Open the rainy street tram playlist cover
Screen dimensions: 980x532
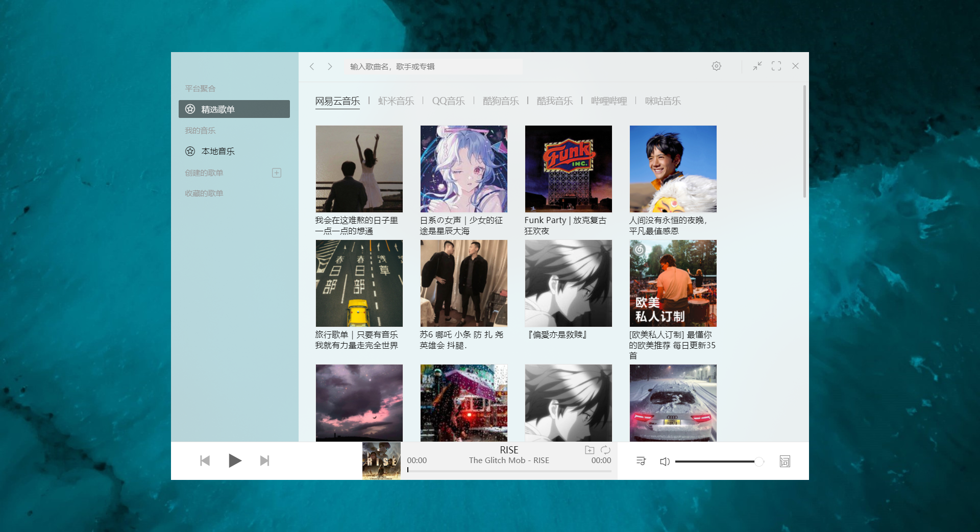click(x=464, y=403)
